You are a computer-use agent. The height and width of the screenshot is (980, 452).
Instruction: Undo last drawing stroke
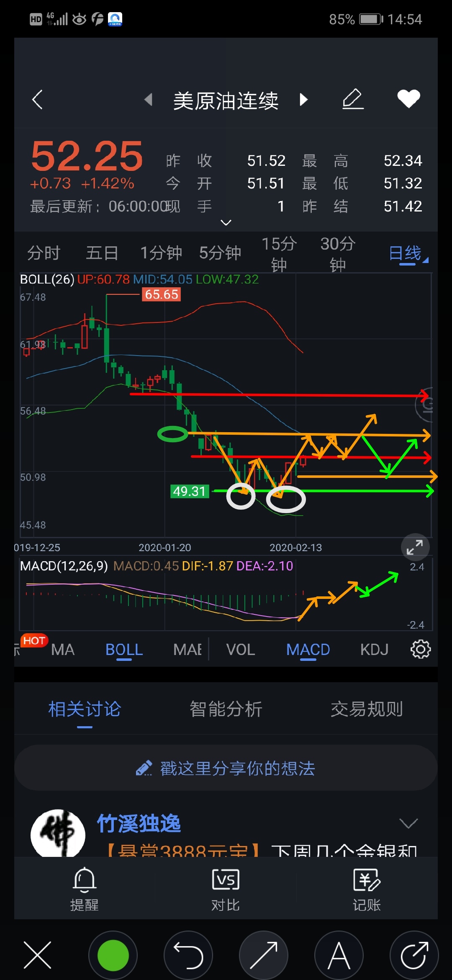coord(188,955)
